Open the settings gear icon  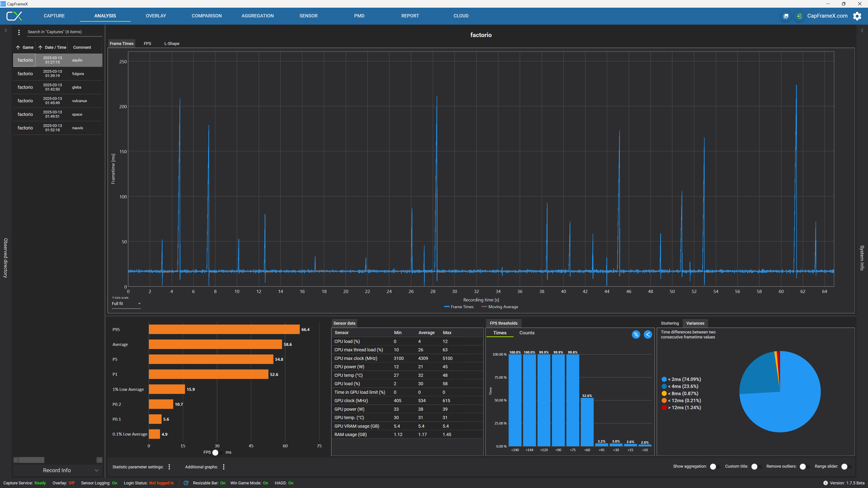(857, 16)
